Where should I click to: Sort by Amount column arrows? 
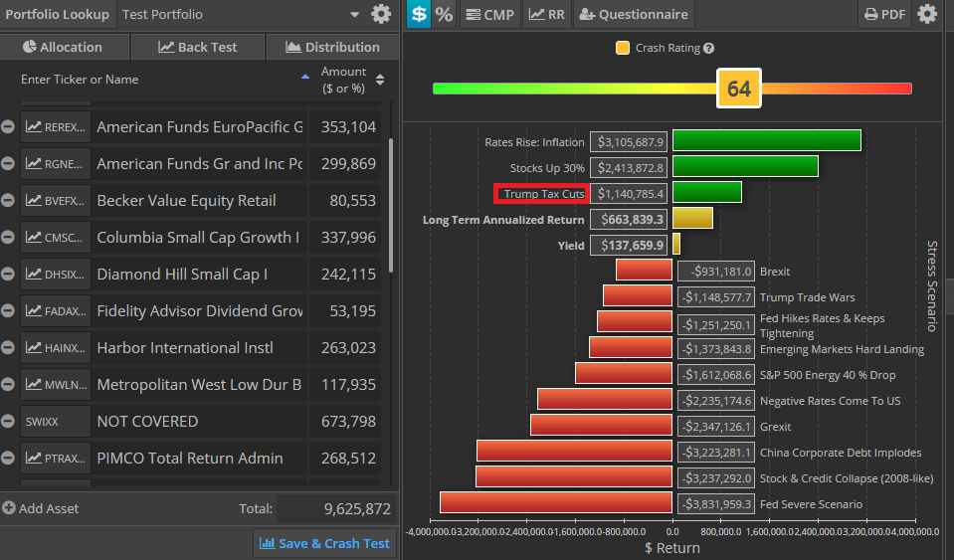380,80
